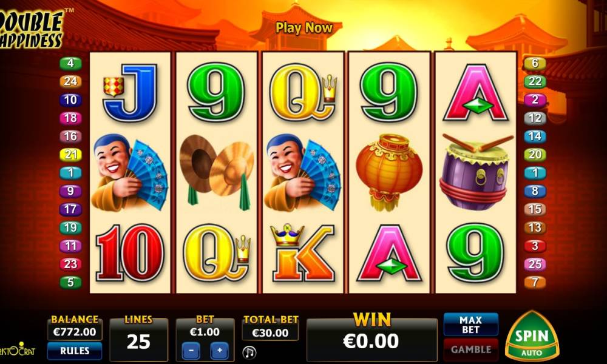Viewport: 607px width, 364px height.
Task: Click the purple drum symbol
Action: (476, 172)
